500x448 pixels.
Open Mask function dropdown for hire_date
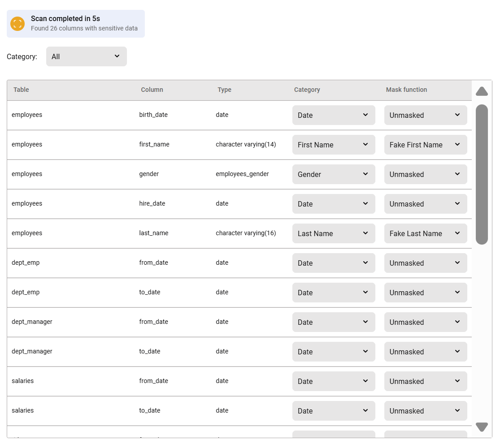pos(425,204)
